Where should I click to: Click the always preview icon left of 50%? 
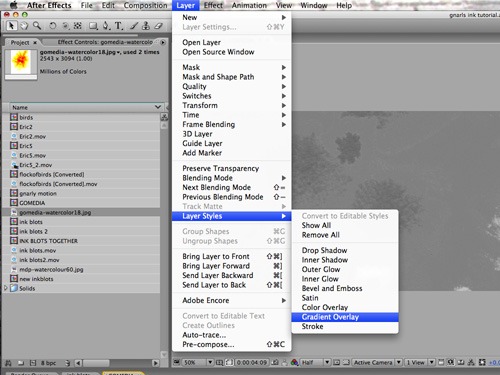[176, 362]
